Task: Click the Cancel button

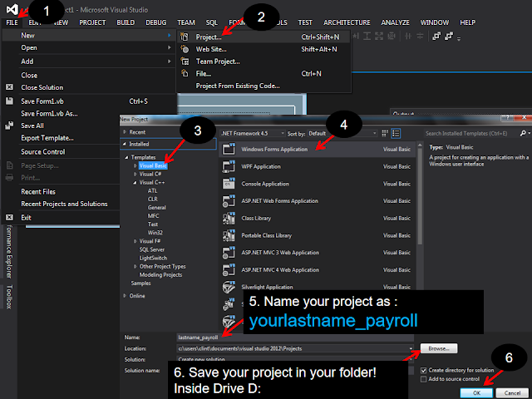Action: click(x=512, y=393)
